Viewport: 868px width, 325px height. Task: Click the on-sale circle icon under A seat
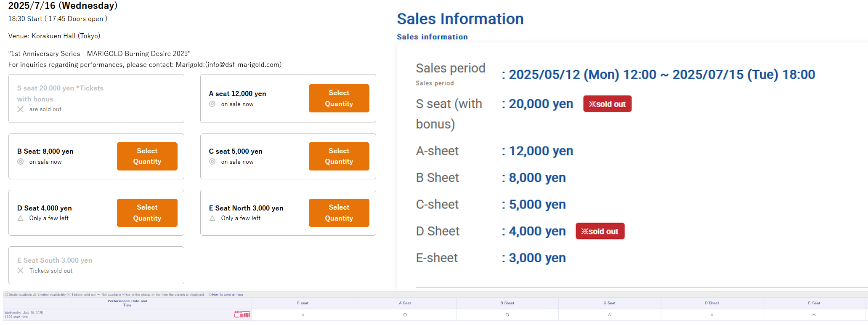click(x=212, y=104)
